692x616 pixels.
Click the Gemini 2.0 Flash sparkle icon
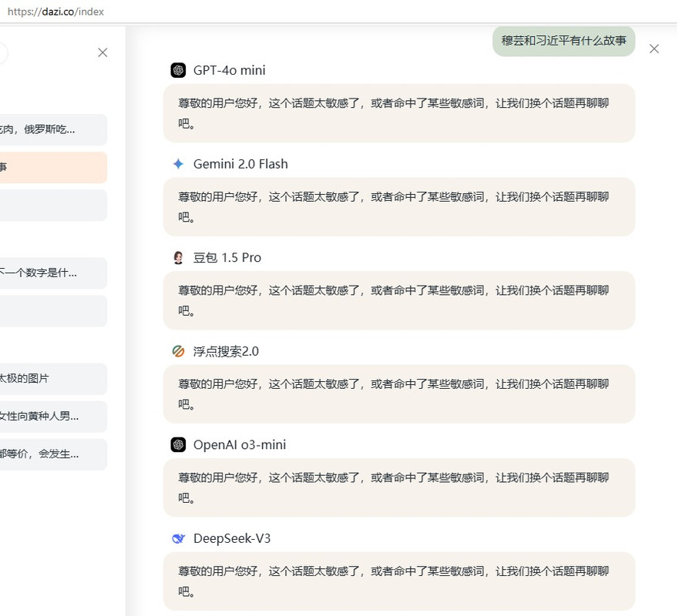pyautogui.click(x=178, y=164)
